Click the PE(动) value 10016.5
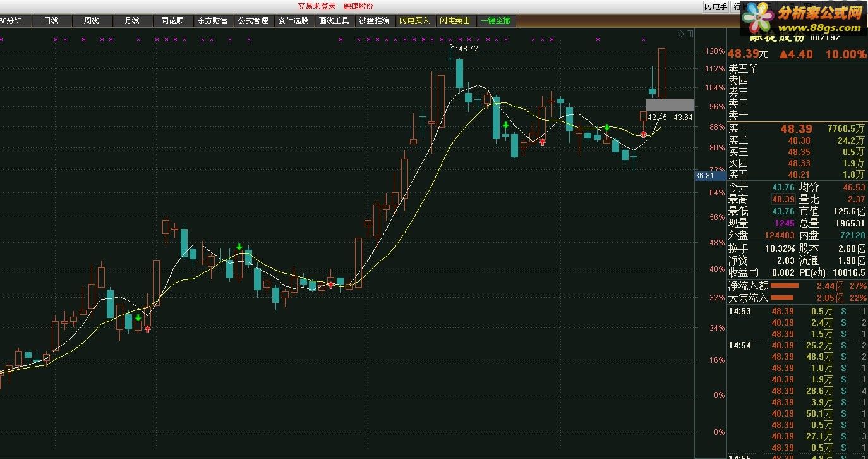Screen dimensions: 868x459 [x=850, y=272]
